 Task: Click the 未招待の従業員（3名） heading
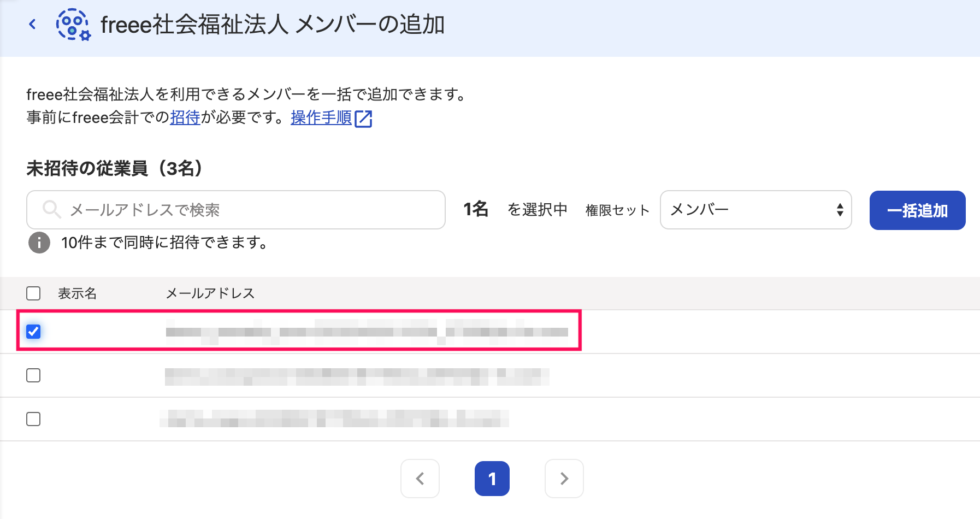(115, 168)
